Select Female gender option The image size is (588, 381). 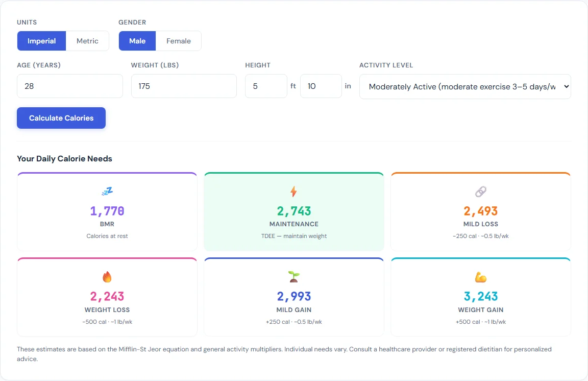point(178,41)
